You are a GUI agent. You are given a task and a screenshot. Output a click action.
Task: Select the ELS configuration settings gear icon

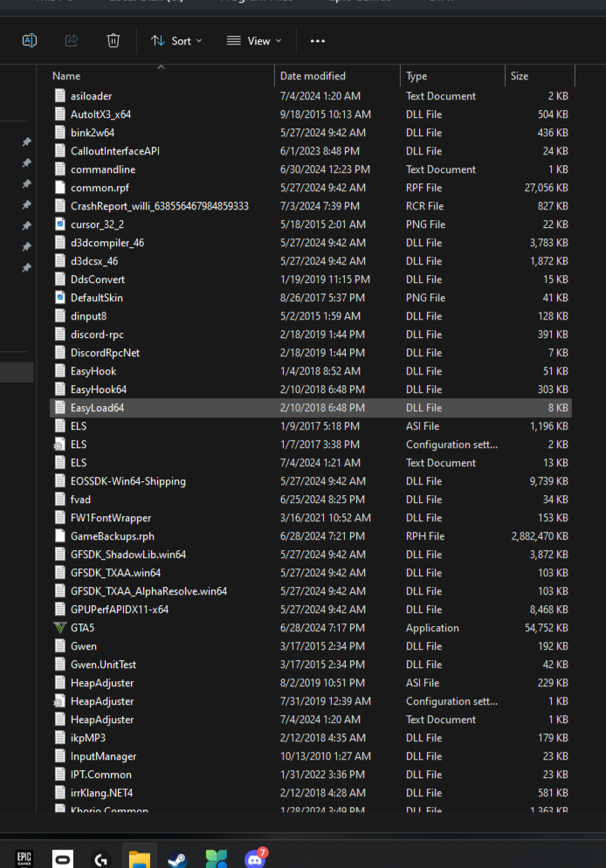click(59, 444)
